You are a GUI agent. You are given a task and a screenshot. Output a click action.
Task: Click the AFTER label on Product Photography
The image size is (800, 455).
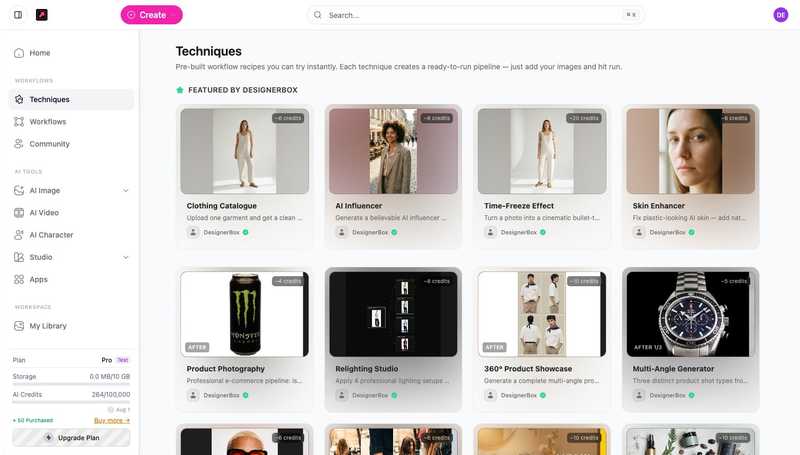click(197, 347)
